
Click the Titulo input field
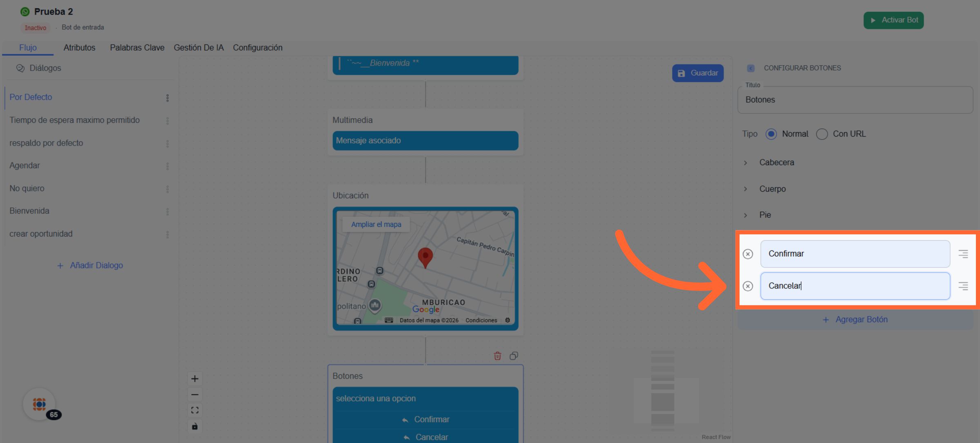855,100
